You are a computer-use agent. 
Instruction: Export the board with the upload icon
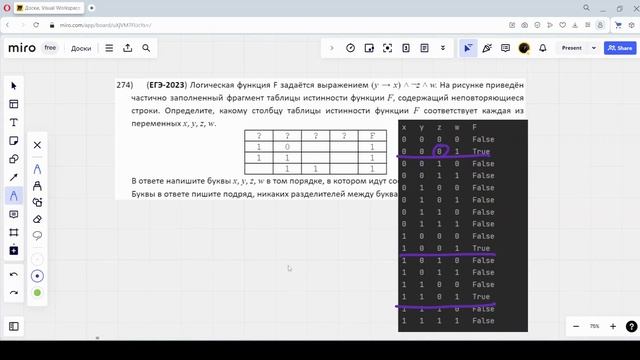pos(128,48)
